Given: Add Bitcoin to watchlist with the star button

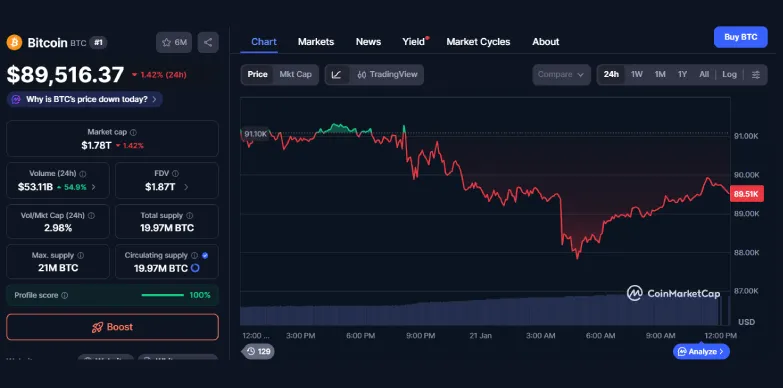Looking at the screenshot, I should pyautogui.click(x=174, y=42).
